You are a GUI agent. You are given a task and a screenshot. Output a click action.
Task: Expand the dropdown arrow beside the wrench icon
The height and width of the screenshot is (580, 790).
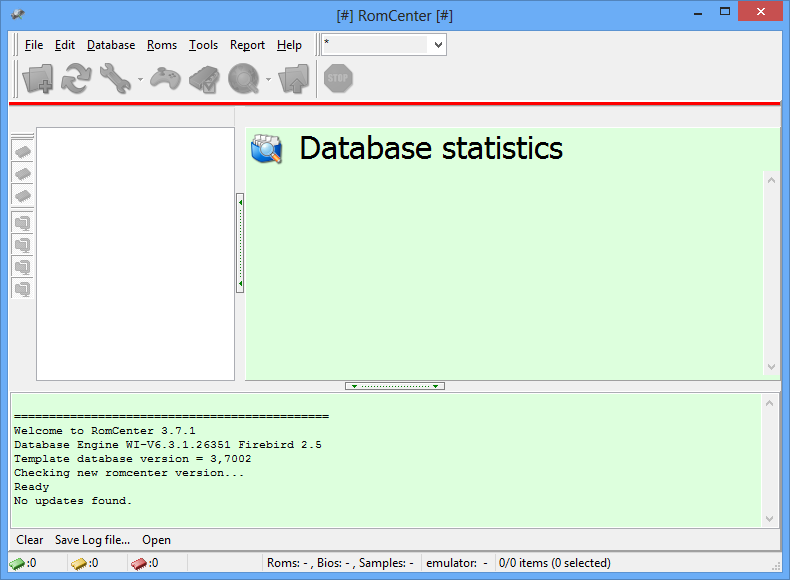[x=140, y=79]
